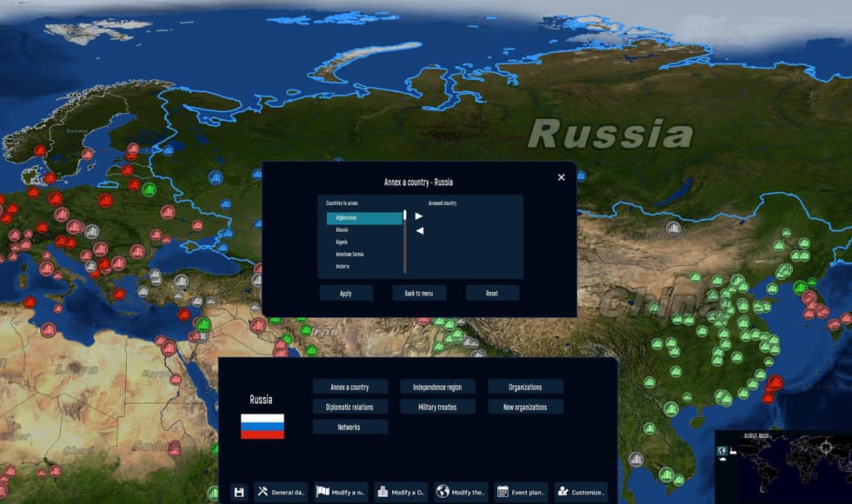Select Albania in countries list

pos(364,229)
